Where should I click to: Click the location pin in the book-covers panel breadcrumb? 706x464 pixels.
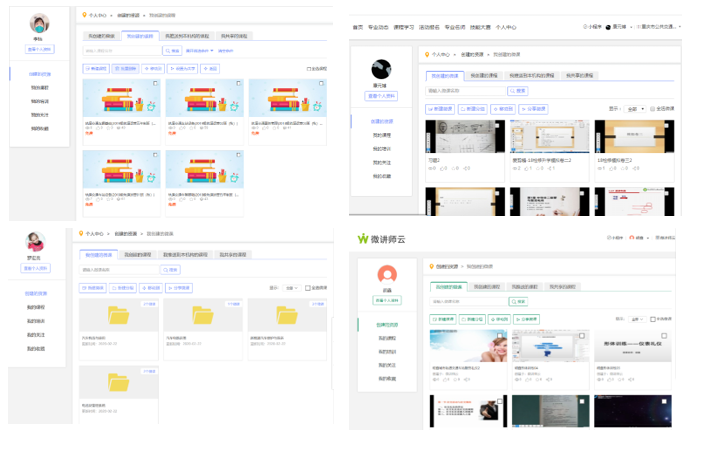84,15
